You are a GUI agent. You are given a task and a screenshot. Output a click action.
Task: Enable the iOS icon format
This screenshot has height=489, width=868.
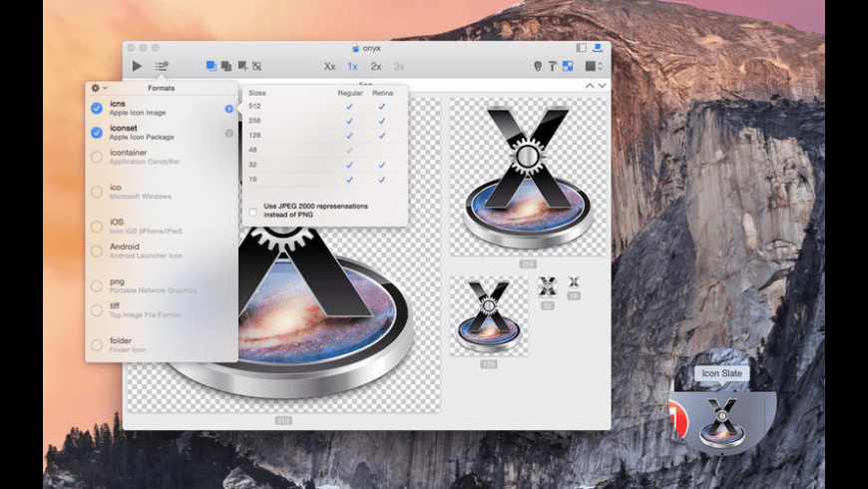click(97, 226)
